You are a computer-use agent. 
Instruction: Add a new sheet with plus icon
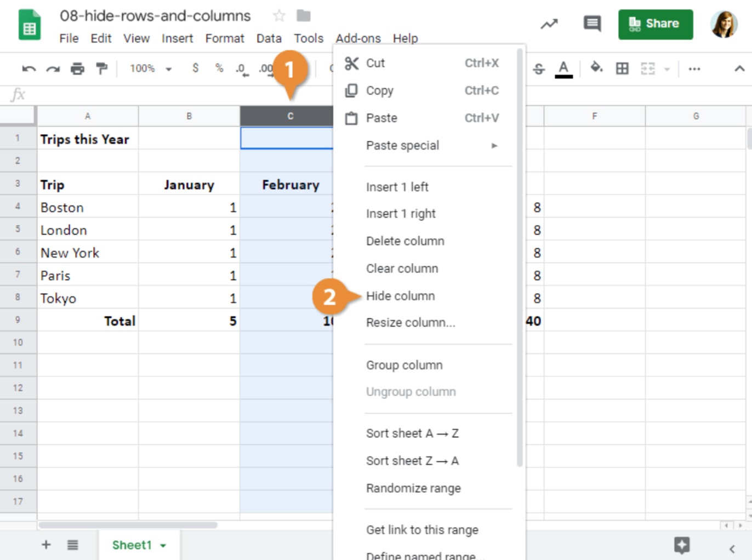tap(46, 545)
